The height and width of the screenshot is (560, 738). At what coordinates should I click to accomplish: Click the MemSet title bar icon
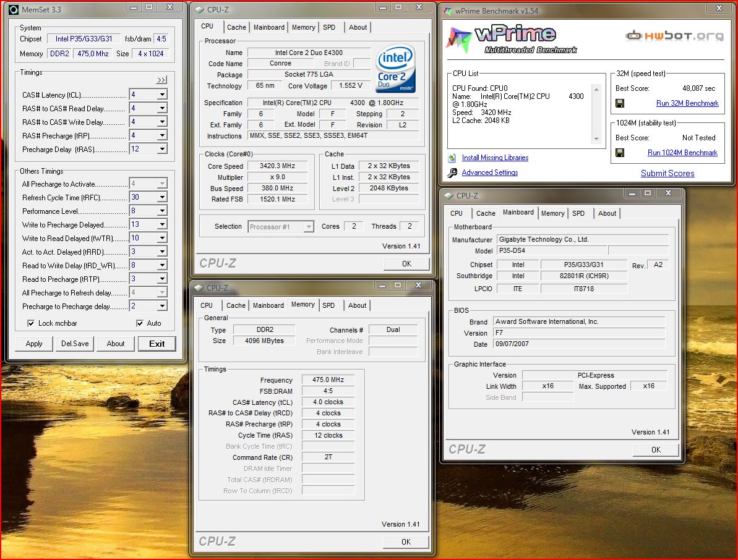pyautogui.click(x=14, y=9)
